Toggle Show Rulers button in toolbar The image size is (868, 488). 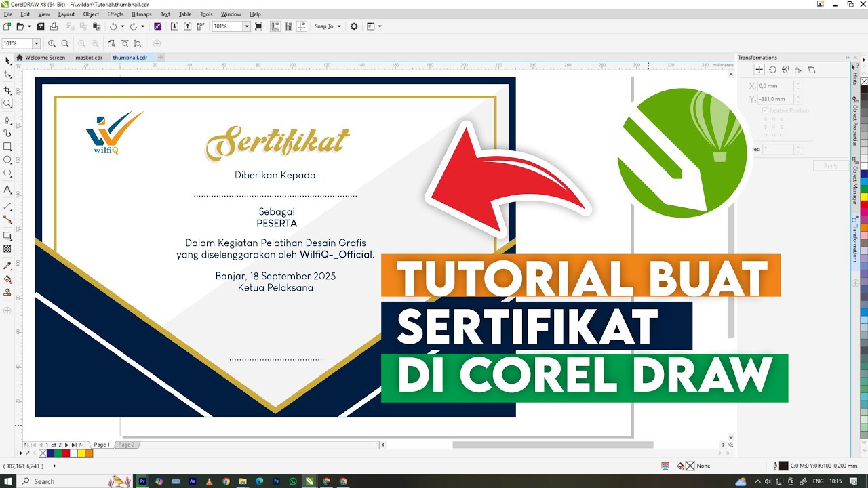275,26
